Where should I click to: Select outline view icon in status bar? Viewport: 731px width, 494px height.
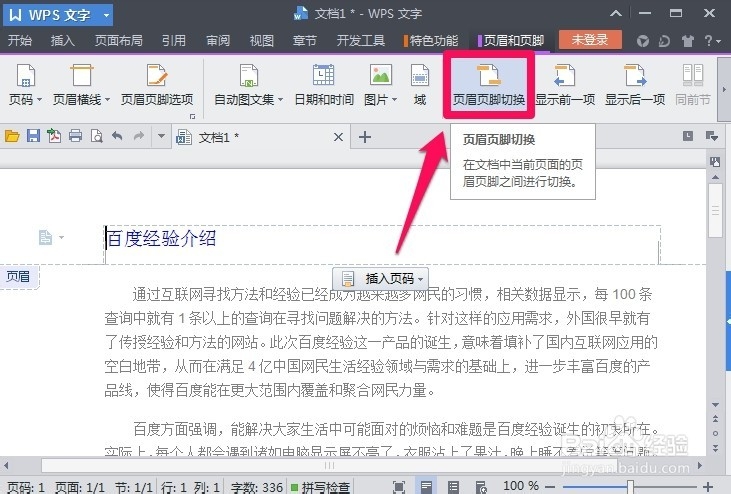(453, 487)
